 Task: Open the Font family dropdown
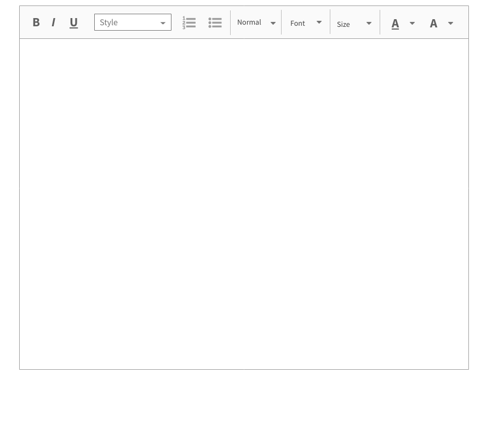click(305, 22)
